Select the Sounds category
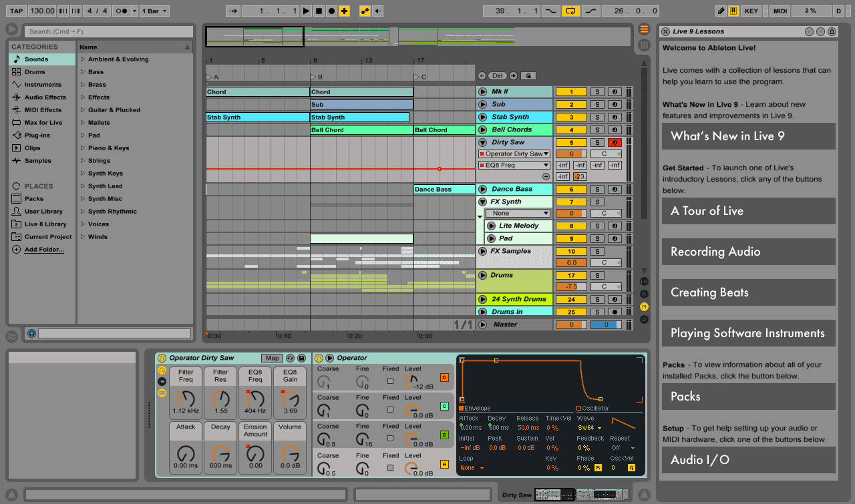855x504 pixels. (x=42, y=59)
